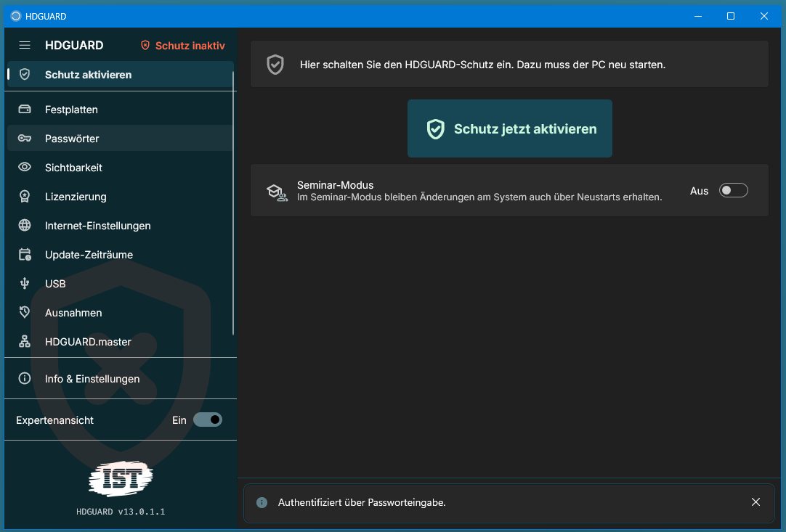Maximize the HDGUARD window

click(731, 16)
